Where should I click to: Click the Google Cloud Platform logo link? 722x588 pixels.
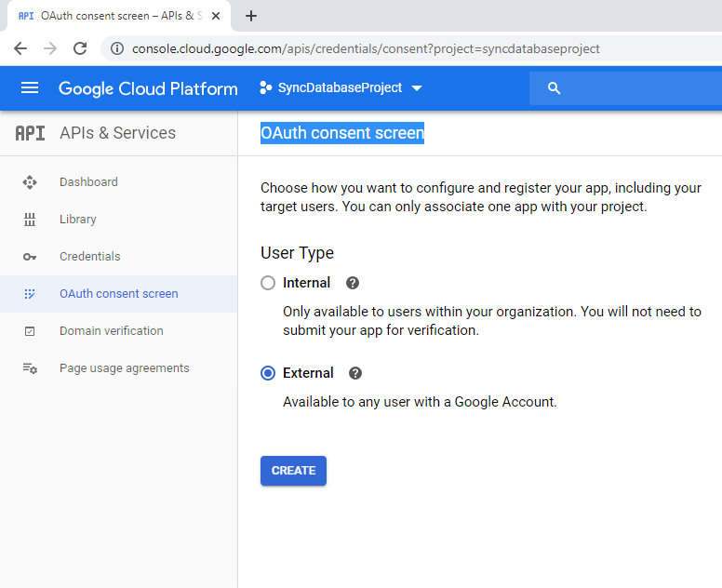(148, 88)
